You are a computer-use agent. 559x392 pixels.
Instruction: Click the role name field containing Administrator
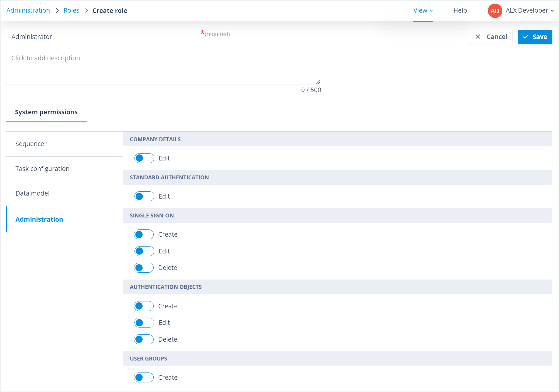point(103,37)
